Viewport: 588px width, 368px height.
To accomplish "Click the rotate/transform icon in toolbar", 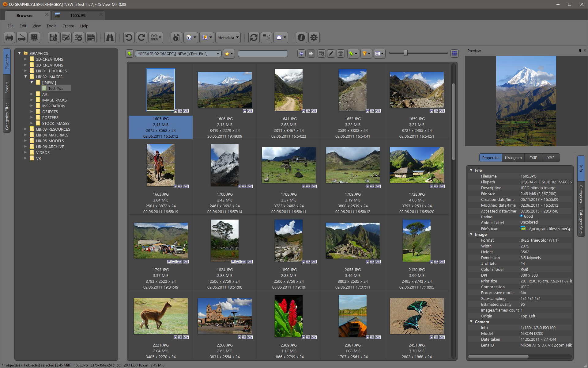I will tap(156, 38).
